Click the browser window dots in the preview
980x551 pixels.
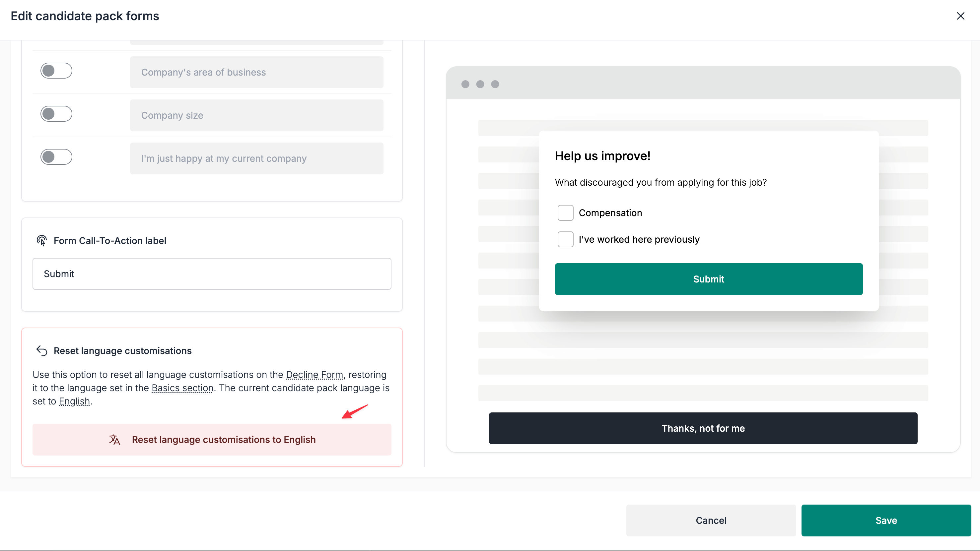point(480,84)
